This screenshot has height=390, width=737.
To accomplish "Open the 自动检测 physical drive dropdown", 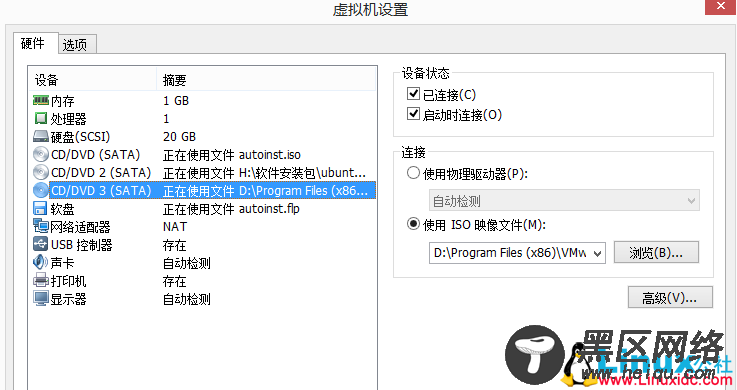I will pos(564,201).
